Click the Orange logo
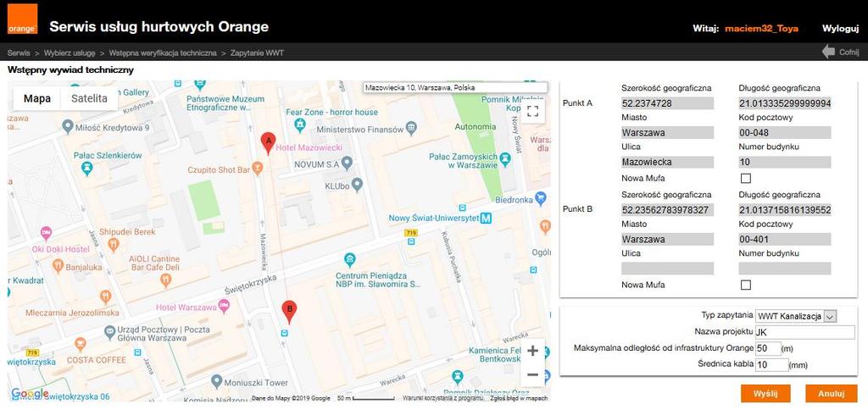868x410 pixels. coord(22,19)
